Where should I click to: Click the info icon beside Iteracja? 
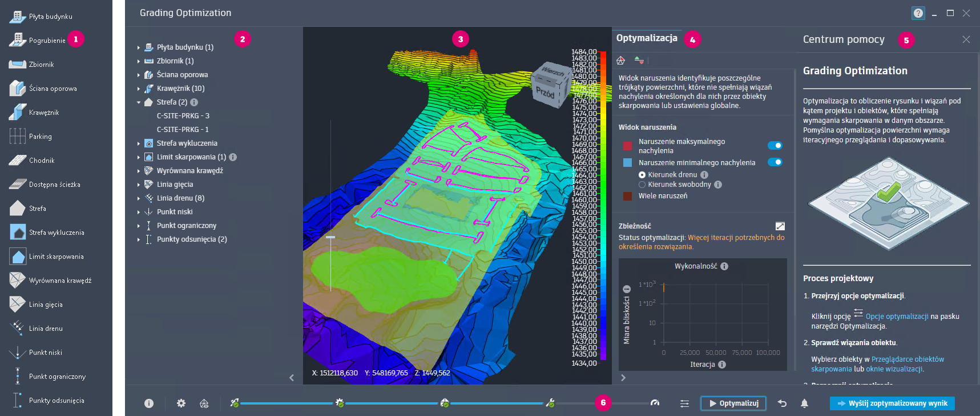[x=722, y=365]
